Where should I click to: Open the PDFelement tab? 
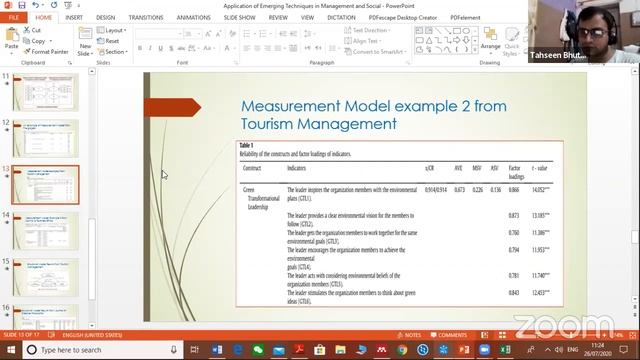tap(465, 18)
